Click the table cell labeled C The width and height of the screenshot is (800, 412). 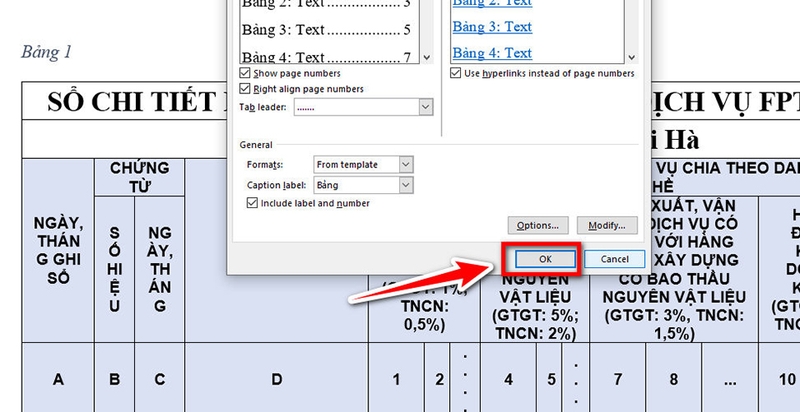tap(160, 379)
